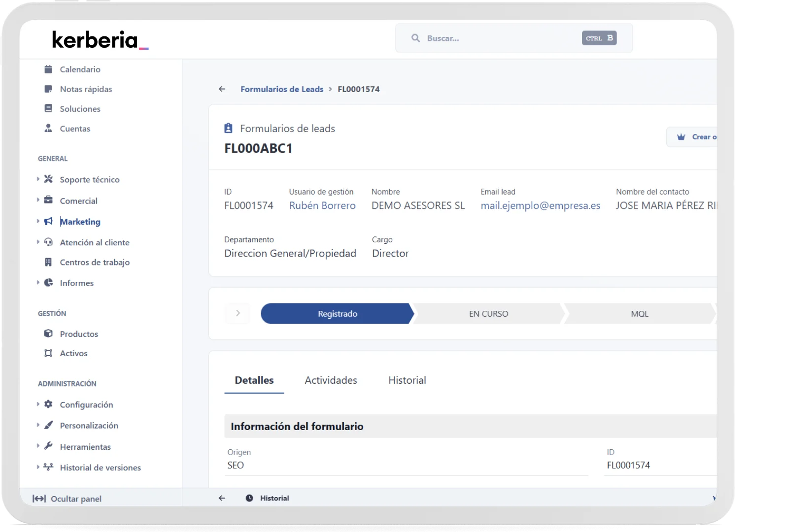Click the Director cargo value
Screen dimensions: 785x532
(x=390, y=253)
